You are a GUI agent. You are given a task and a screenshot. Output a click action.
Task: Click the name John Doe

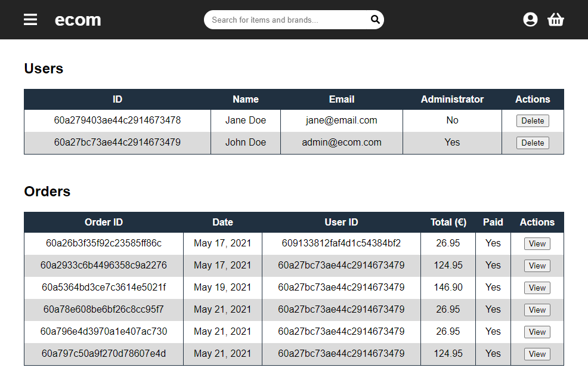click(x=246, y=143)
